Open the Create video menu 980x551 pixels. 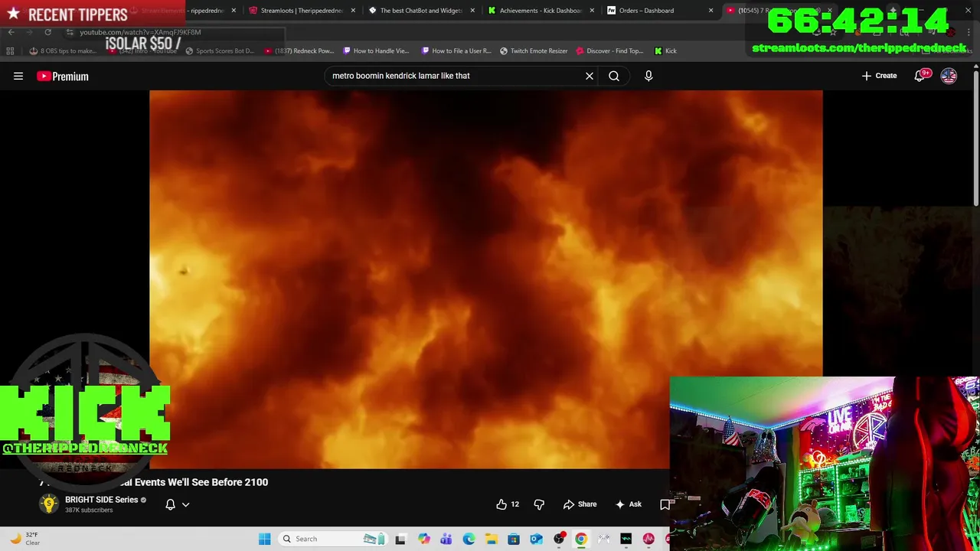879,76
